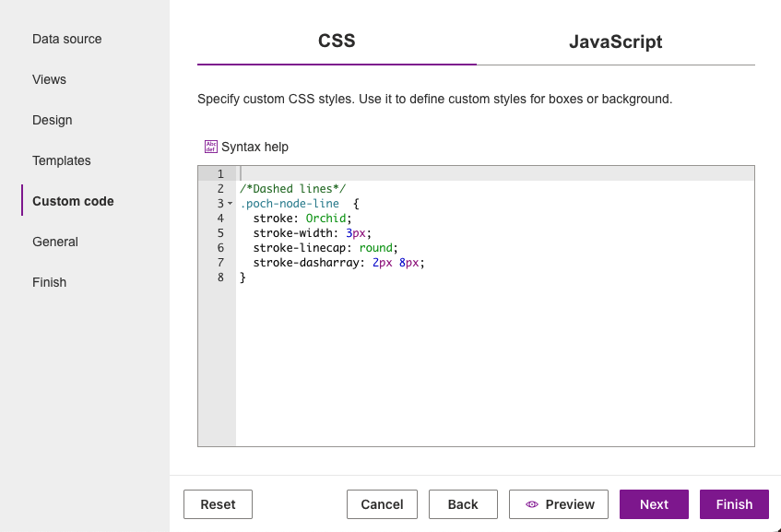The width and height of the screenshot is (781, 532).
Task: Place cursor on empty line 1 of editor
Action: coord(461,174)
